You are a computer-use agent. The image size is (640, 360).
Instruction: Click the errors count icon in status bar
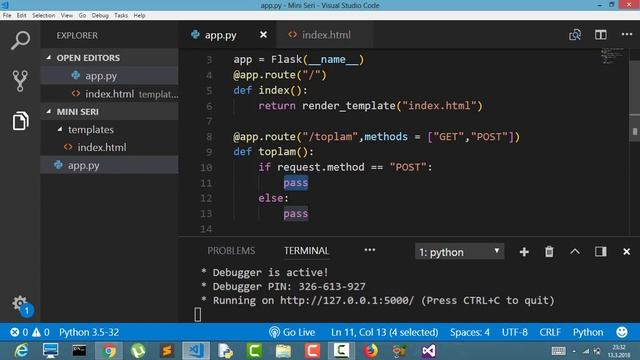(x=19, y=332)
